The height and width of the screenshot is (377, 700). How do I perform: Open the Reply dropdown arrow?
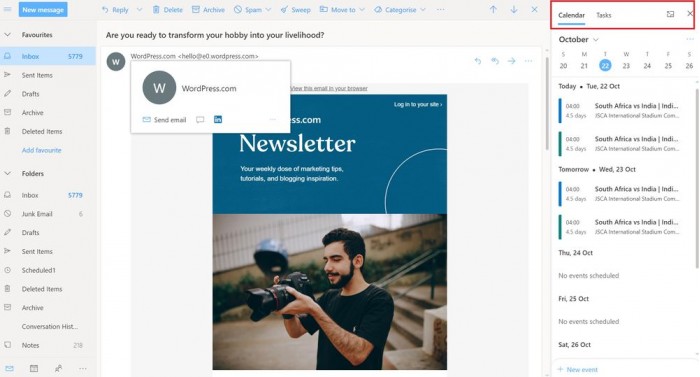pyautogui.click(x=139, y=9)
